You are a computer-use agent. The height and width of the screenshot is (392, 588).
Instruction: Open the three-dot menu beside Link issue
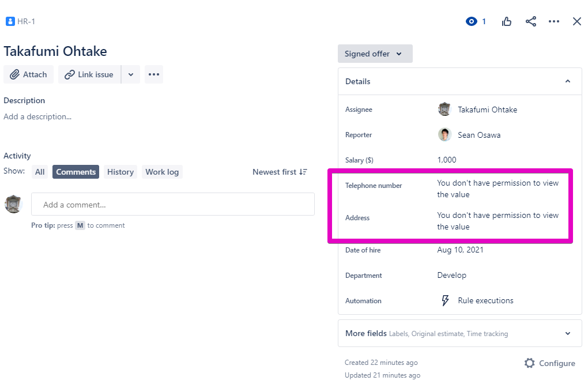(x=154, y=74)
